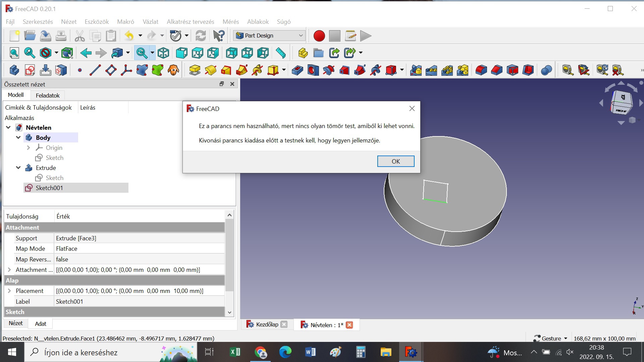Select the Fillet tool icon
644x362 pixels.
(x=481, y=70)
